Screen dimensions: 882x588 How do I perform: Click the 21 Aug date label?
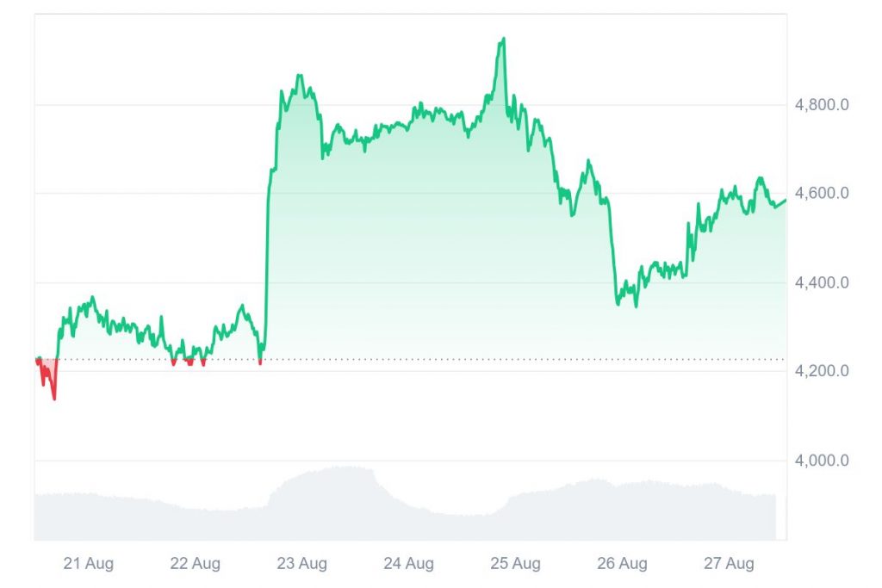pos(88,565)
